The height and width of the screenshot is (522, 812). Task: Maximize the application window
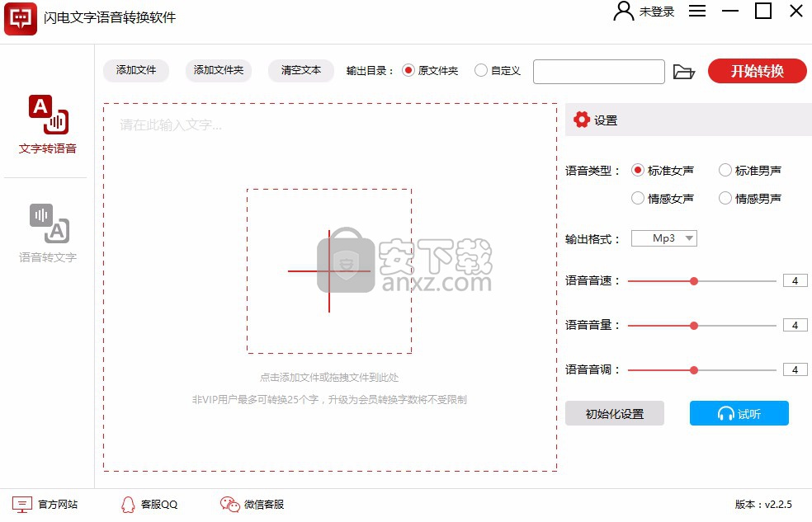(763, 11)
